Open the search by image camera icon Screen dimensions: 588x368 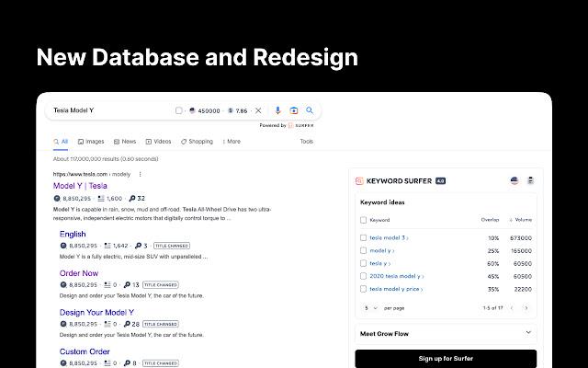[x=294, y=110]
